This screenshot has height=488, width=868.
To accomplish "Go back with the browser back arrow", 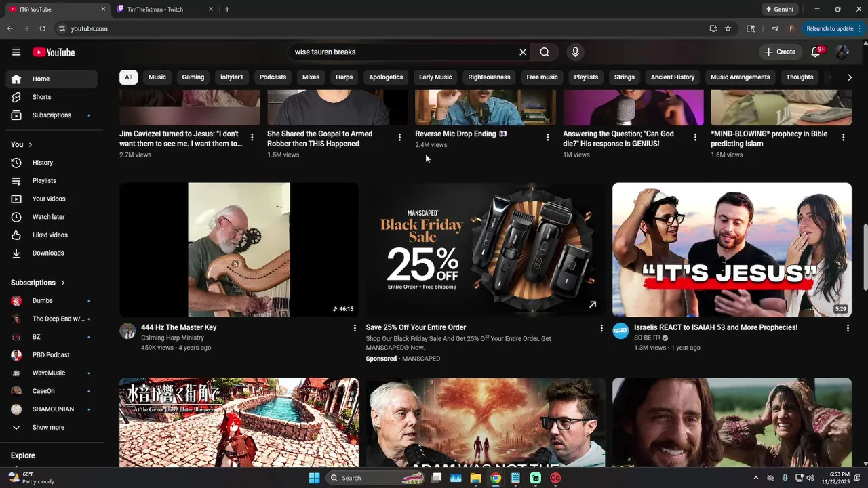I will click(10, 28).
